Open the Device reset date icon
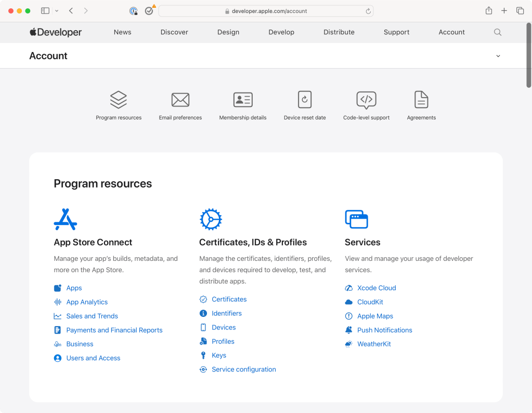The width and height of the screenshot is (532, 413). click(x=305, y=99)
